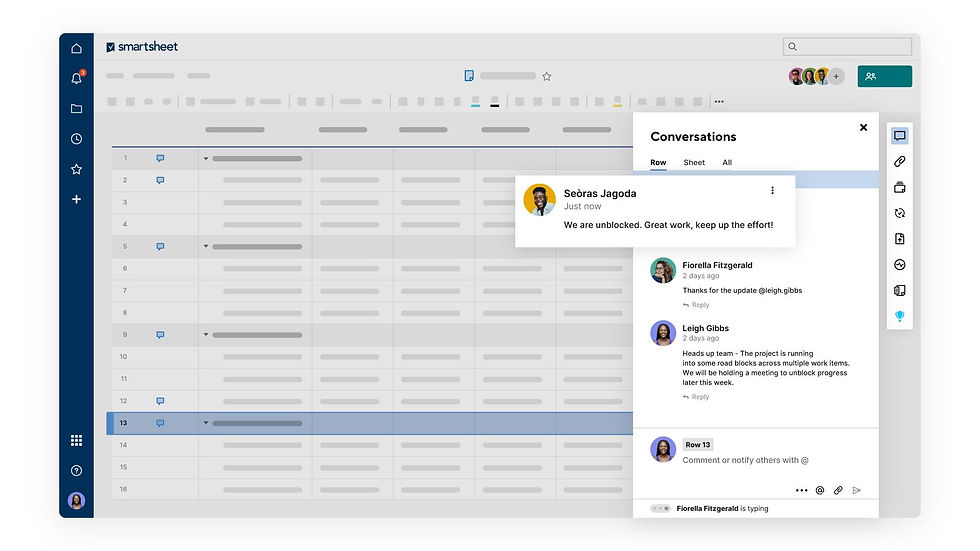Open the comment icon on row 2

click(x=160, y=181)
